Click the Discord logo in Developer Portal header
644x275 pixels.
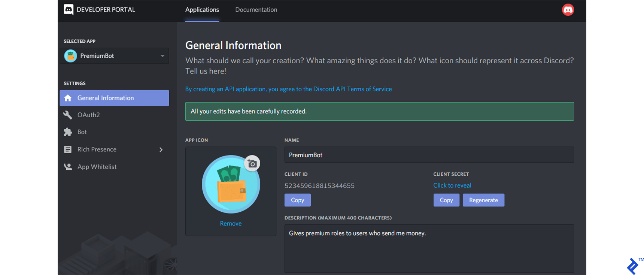point(69,10)
